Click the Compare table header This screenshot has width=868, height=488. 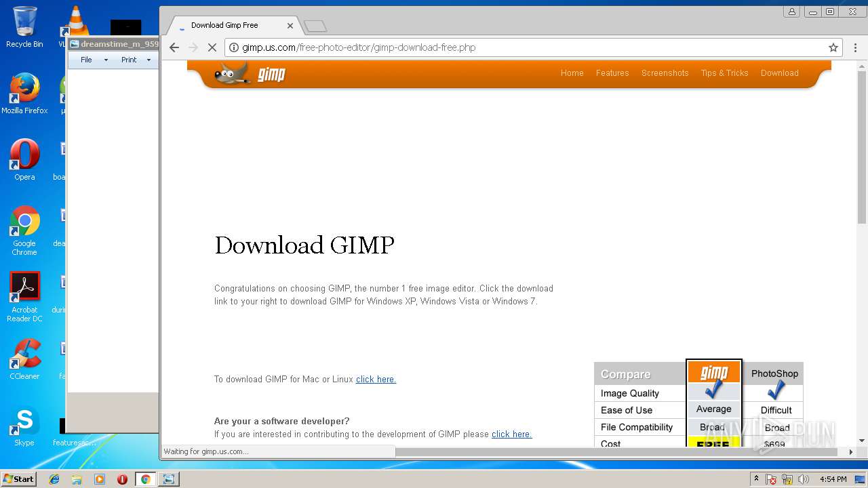(640, 374)
